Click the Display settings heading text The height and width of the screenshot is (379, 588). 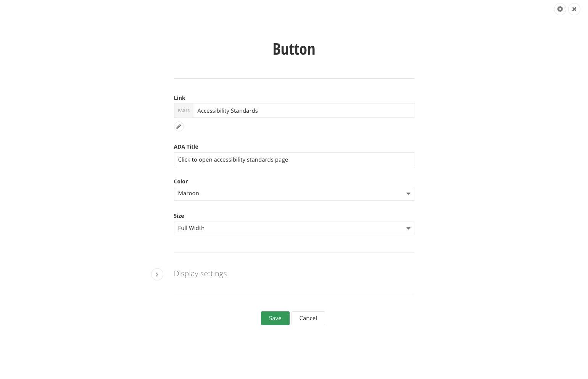[x=200, y=274]
